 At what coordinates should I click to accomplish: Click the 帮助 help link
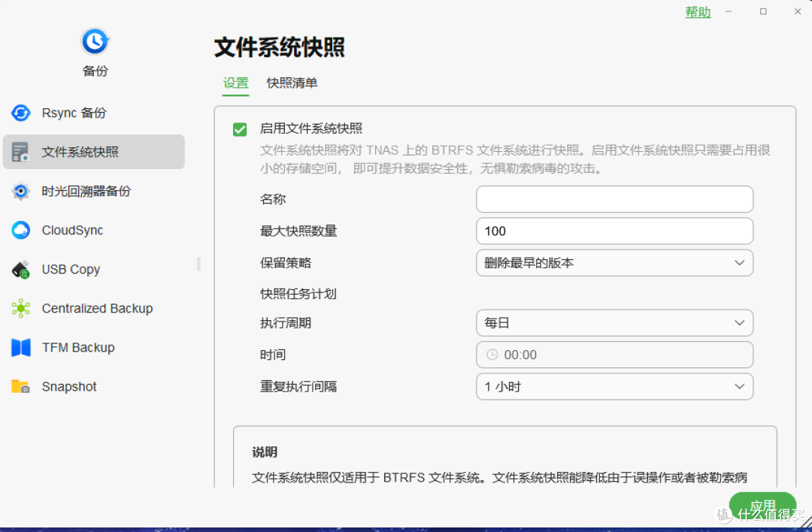click(698, 13)
